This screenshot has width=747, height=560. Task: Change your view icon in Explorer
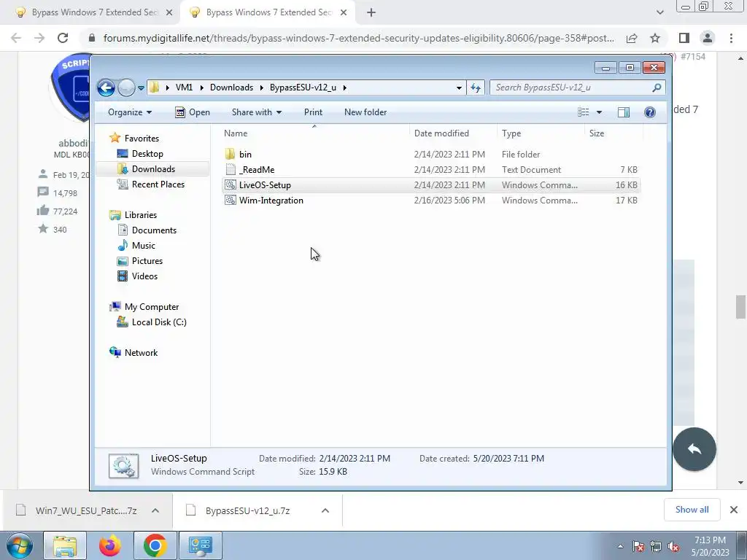coord(583,112)
